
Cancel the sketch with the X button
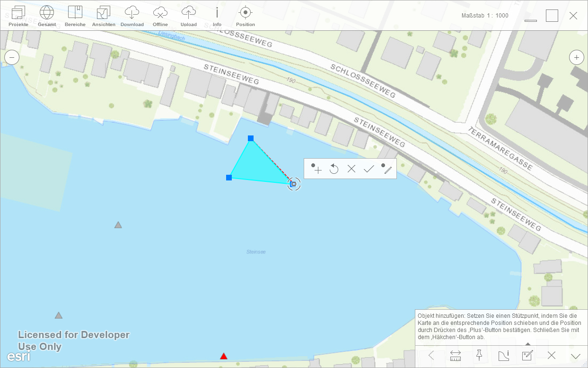point(351,169)
